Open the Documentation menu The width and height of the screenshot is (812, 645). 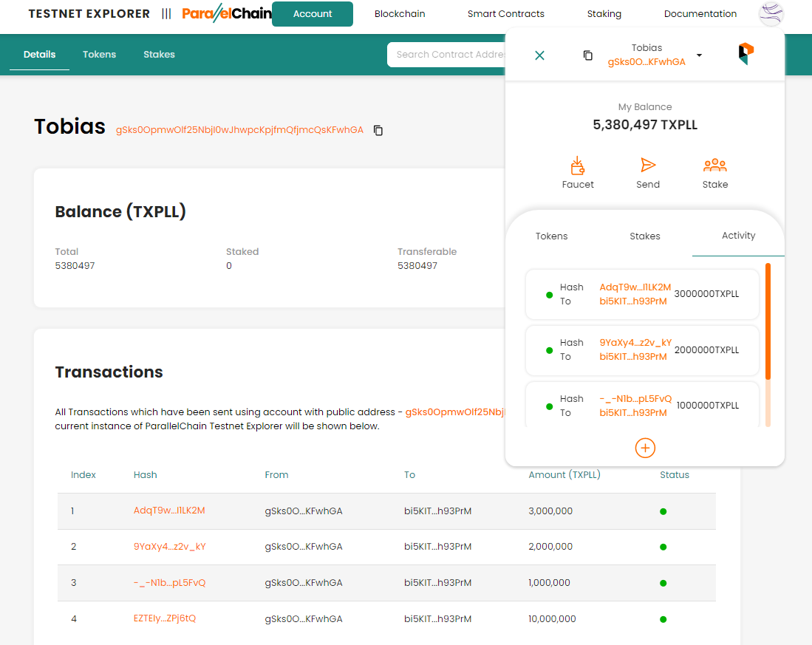click(700, 14)
